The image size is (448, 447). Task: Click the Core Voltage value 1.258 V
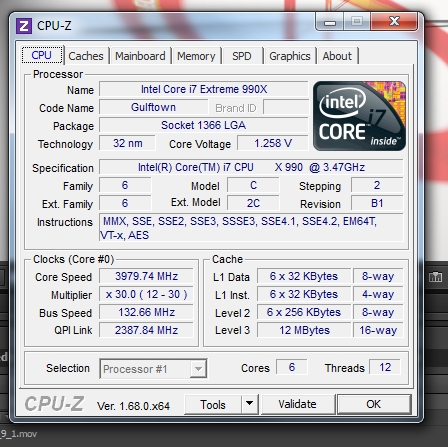273,143
